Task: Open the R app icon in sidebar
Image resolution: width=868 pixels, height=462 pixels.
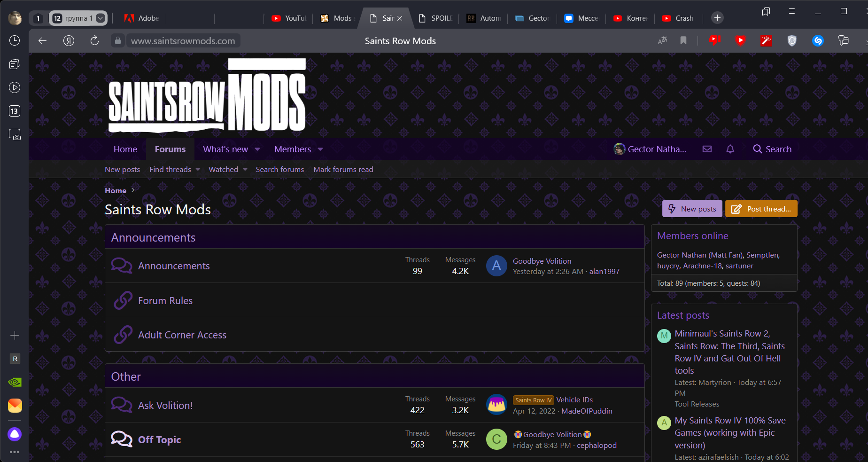Action: (x=15, y=359)
